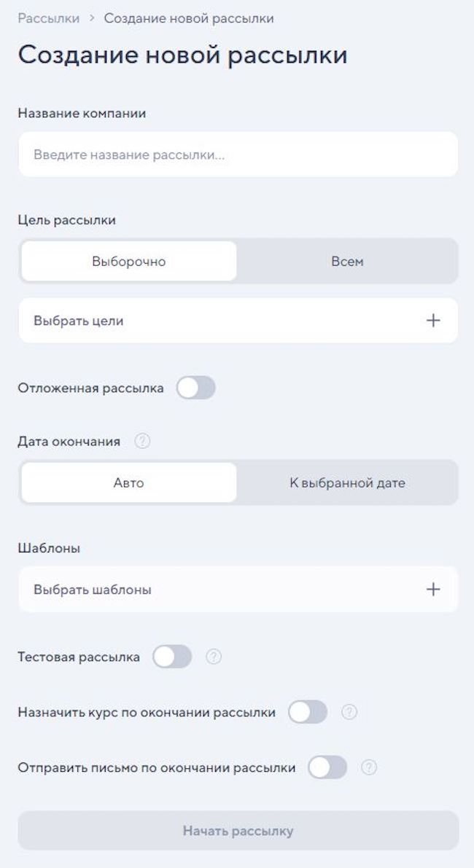474x868 pixels.
Task: Select the К выбранной дате option
Action: tap(347, 483)
